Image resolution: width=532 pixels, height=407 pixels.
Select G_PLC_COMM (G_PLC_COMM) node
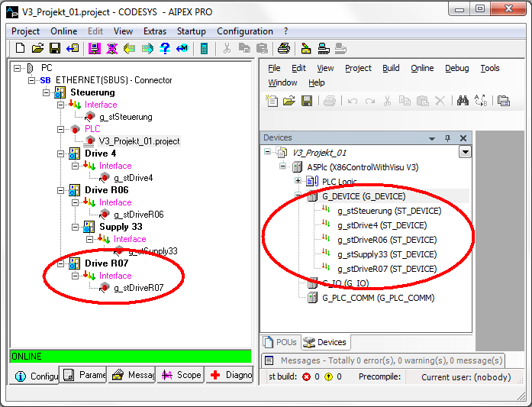point(379,298)
